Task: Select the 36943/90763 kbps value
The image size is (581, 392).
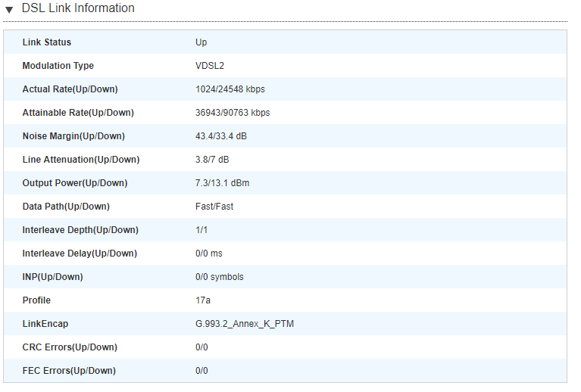Action: click(233, 113)
